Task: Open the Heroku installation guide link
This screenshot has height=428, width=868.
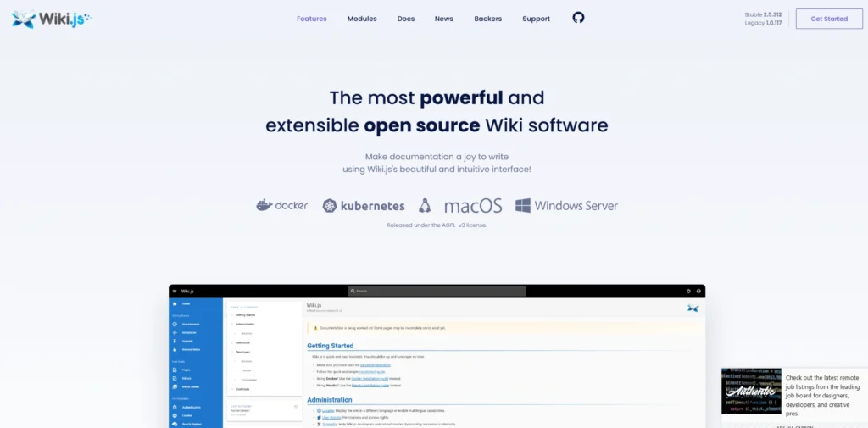Action: (x=370, y=386)
